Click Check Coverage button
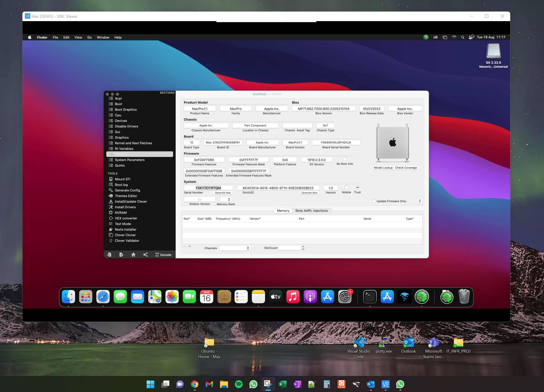 pyautogui.click(x=406, y=168)
